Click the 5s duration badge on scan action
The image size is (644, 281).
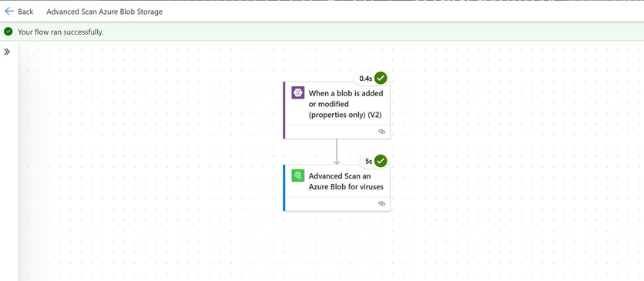pyautogui.click(x=368, y=162)
